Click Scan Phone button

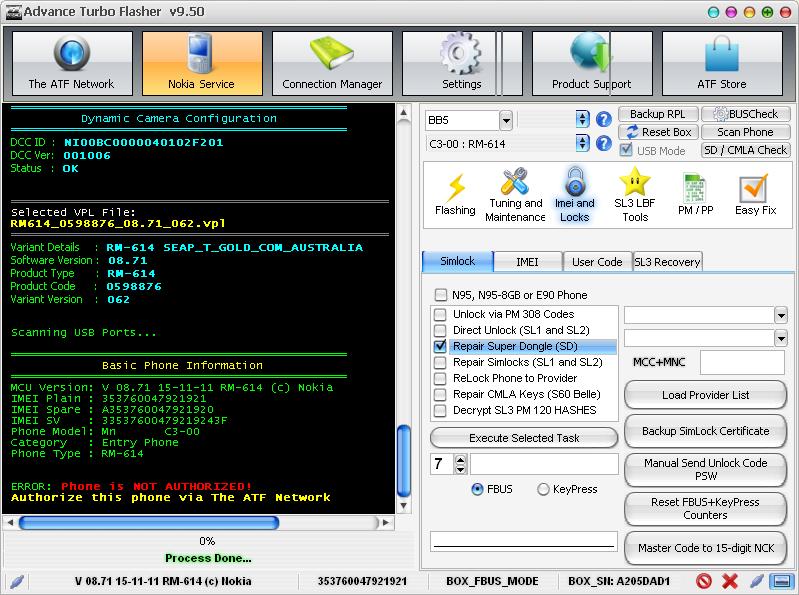(x=745, y=132)
